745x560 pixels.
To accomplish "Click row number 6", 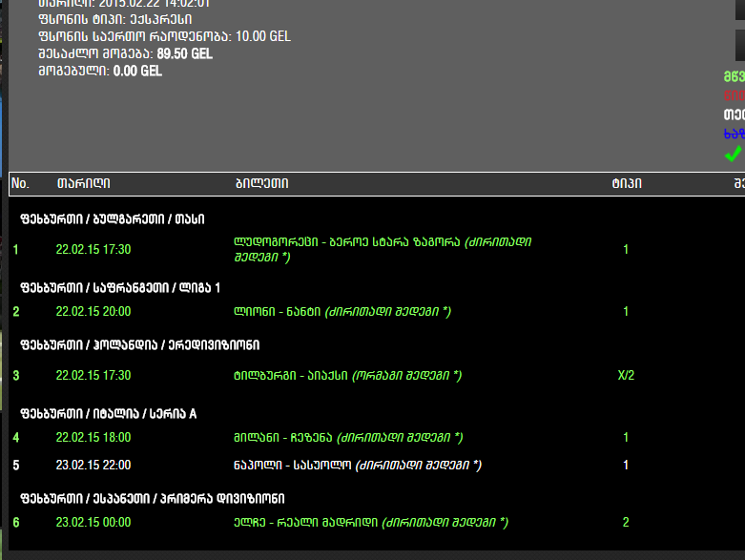I will click(16, 523).
